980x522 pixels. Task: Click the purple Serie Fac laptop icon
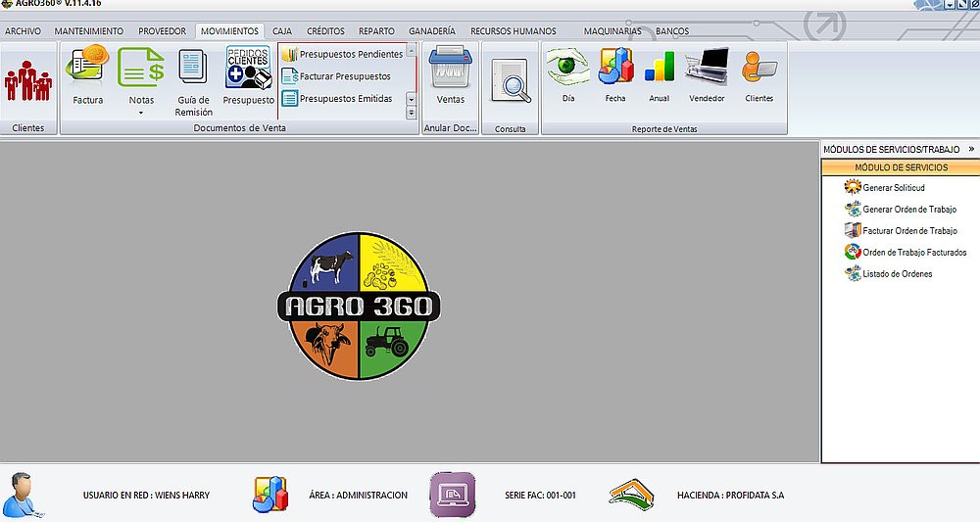point(453,495)
